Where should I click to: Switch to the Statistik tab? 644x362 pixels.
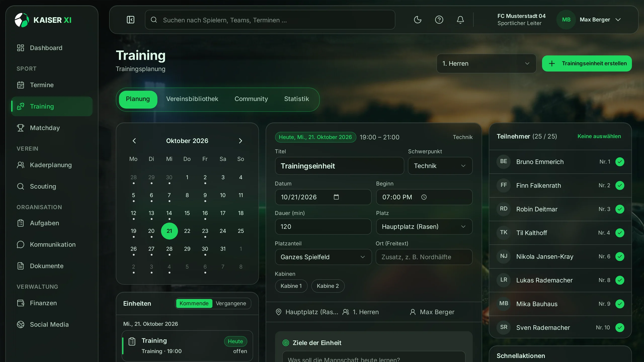point(296,99)
